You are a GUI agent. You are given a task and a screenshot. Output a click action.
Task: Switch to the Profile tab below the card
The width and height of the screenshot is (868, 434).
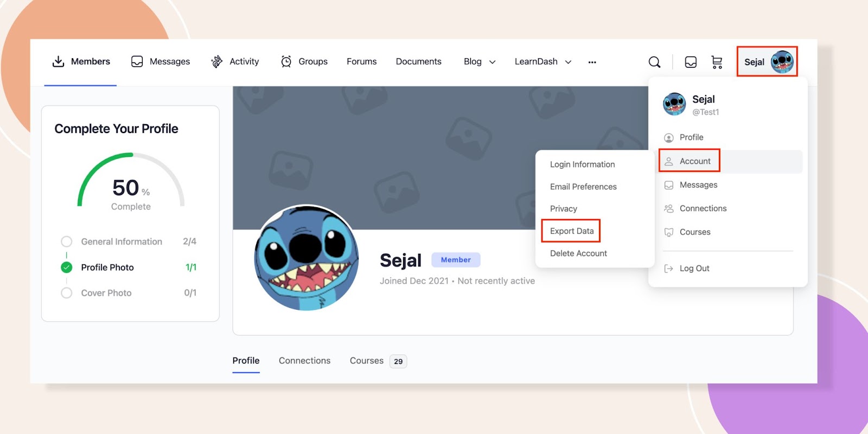pos(246,361)
